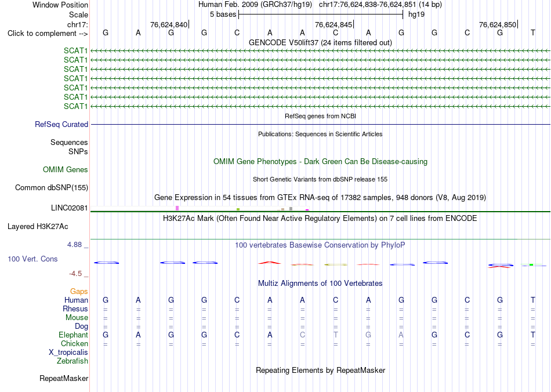
Task: Select the Rhesus species label
Action: (x=75, y=308)
